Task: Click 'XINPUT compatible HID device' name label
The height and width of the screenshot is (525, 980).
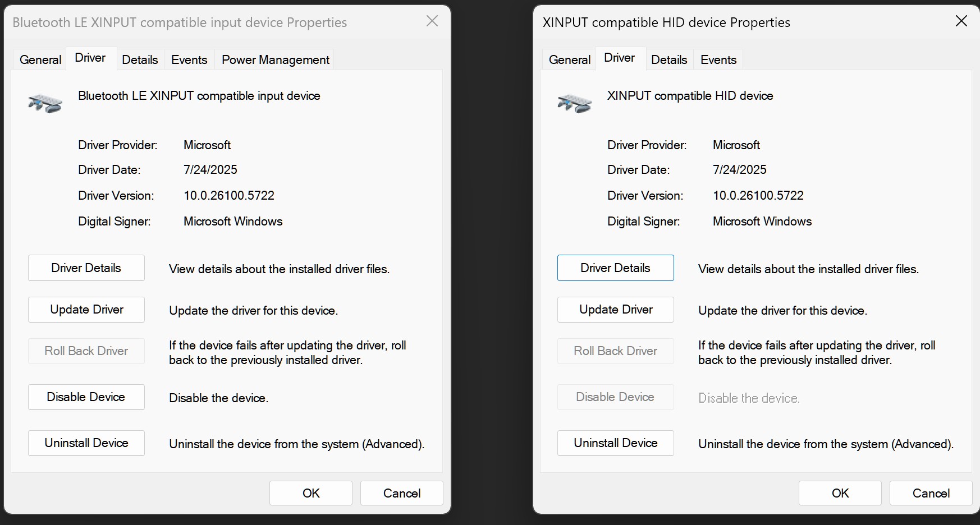Action: pos(690,96)
